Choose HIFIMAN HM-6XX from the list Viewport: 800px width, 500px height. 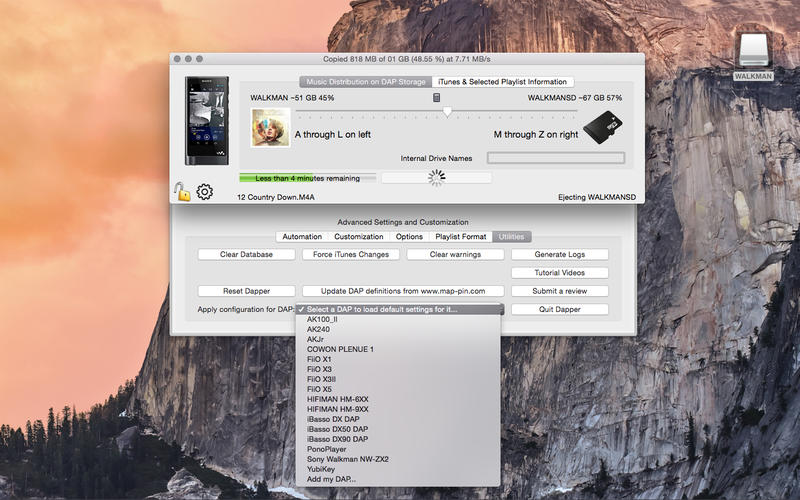click(x=398, y=399)
